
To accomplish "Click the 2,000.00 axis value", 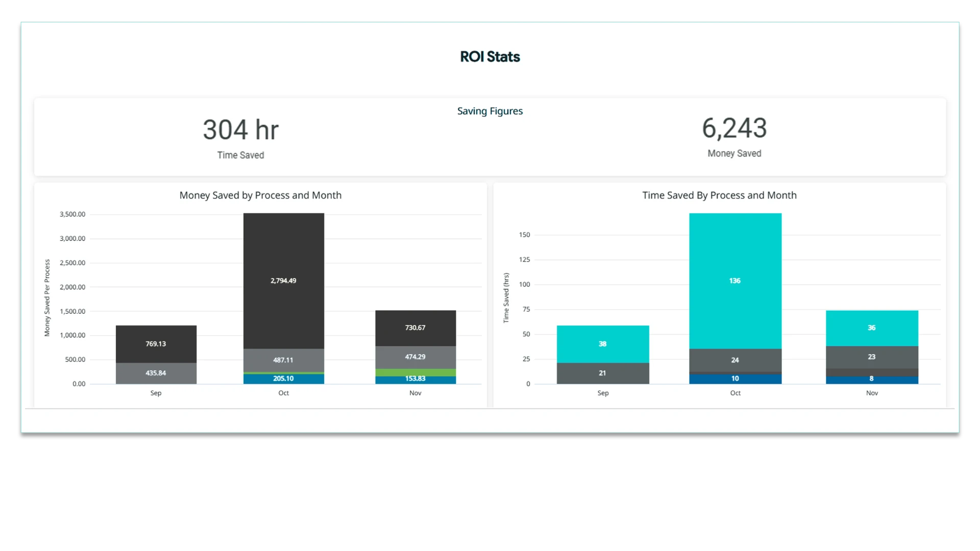I will coord(72,287).
